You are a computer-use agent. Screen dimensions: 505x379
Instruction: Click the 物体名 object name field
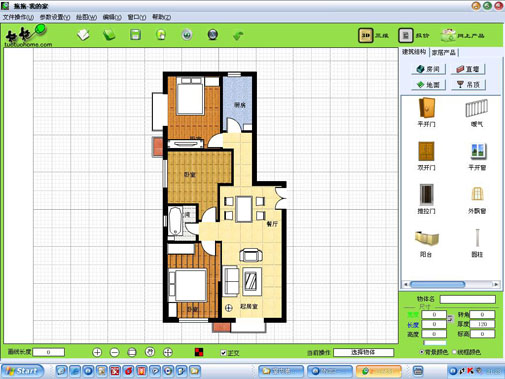pos(467,299)
